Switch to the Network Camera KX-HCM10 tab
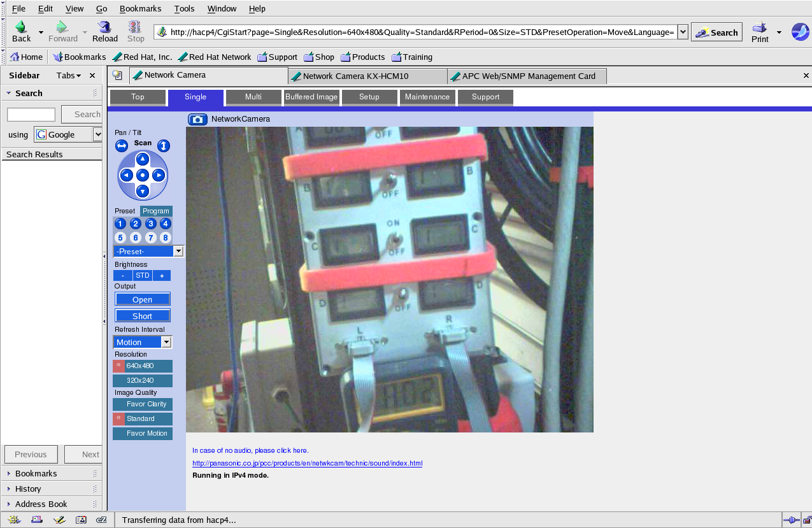This screenshot has width=812, height=528. (x=368, y=76)
